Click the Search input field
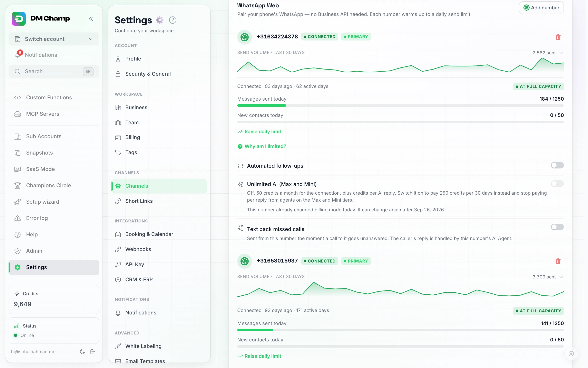588x368 pixels. point(54,72)
